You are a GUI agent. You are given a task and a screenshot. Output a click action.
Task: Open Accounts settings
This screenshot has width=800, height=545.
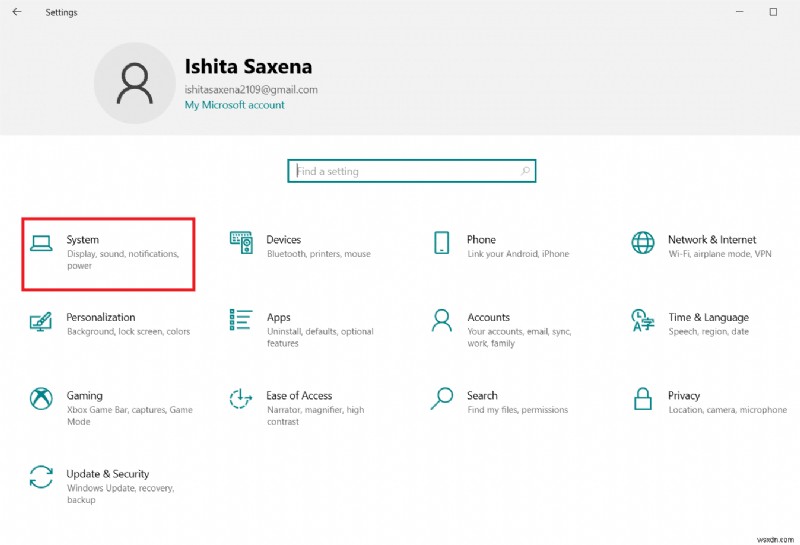(x=502, y=329)
